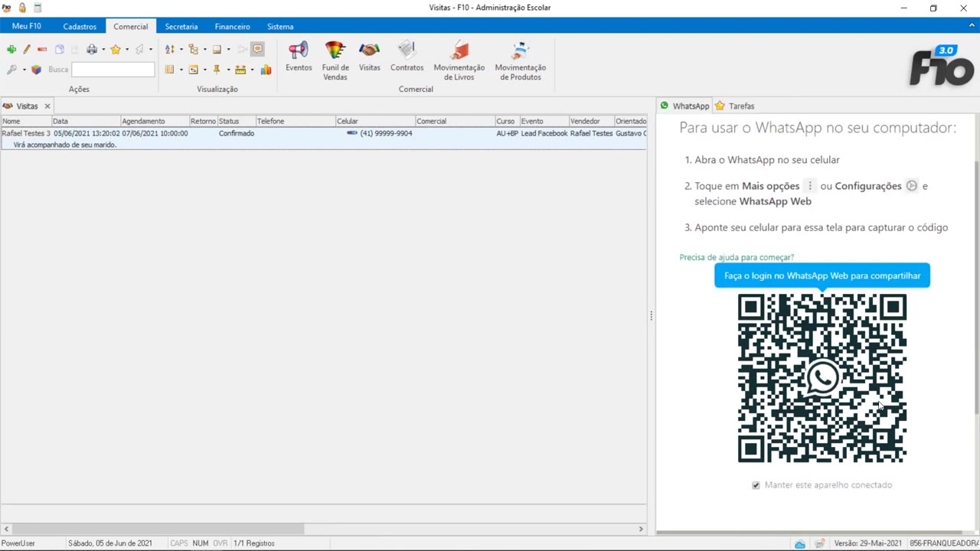Click the yellow pushpin icon

(x=217, y=70)
